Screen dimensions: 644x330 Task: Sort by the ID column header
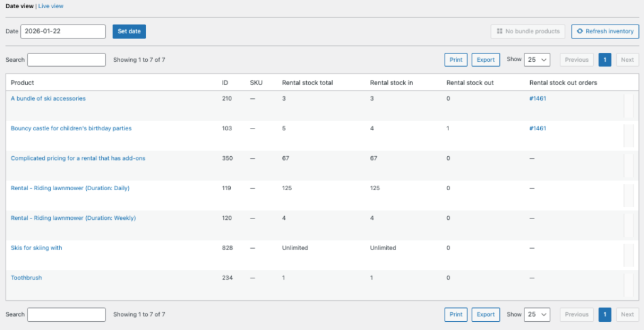pos(225,82)
